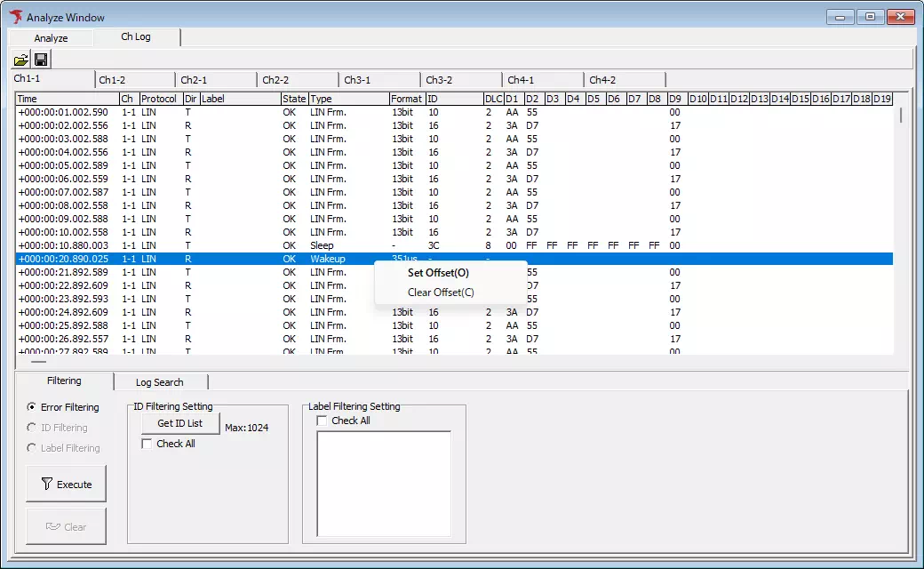Image resolution: width=924 pixels, height=569 pixels.
Task: Switch to the Ch2-1 channel tab
Action: click(x=194, y=80)
